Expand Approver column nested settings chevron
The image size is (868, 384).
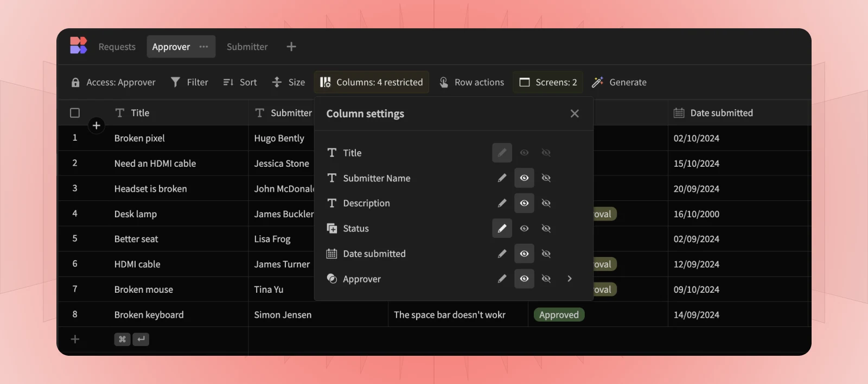tap(570, 279)
